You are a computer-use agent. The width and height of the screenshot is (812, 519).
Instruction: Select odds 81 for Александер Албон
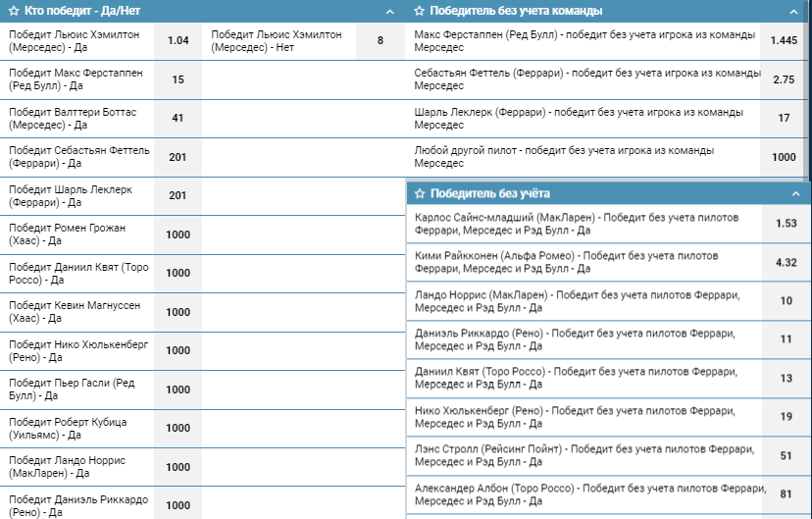click(787, 494)
